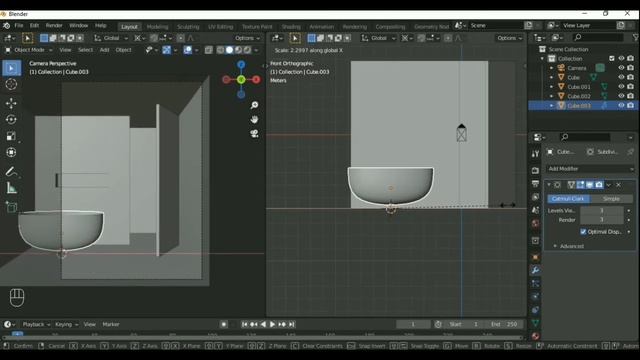Click the Blender logo icon in menu bar
640x360 pixels.
[x=7, y=26]
